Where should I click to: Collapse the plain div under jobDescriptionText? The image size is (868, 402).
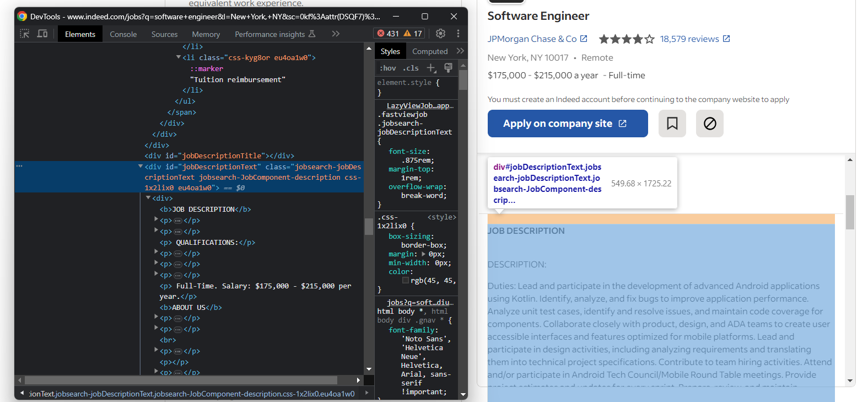pos(148,197)
